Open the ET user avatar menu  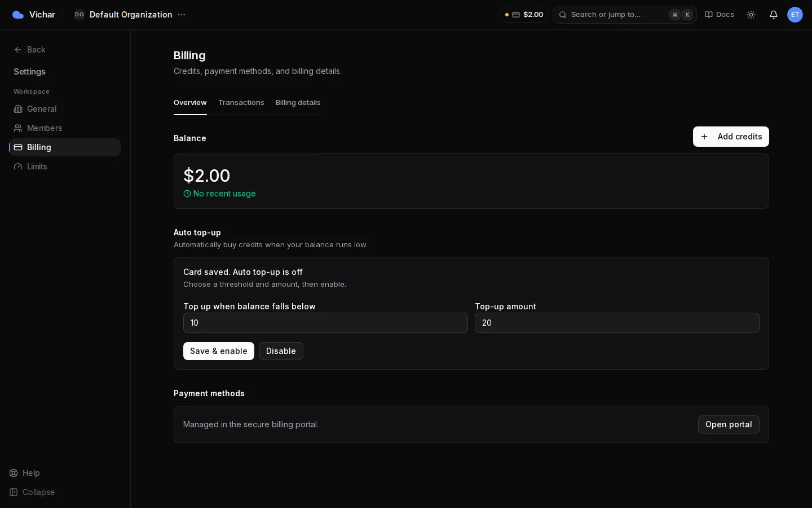pos(795,15)
